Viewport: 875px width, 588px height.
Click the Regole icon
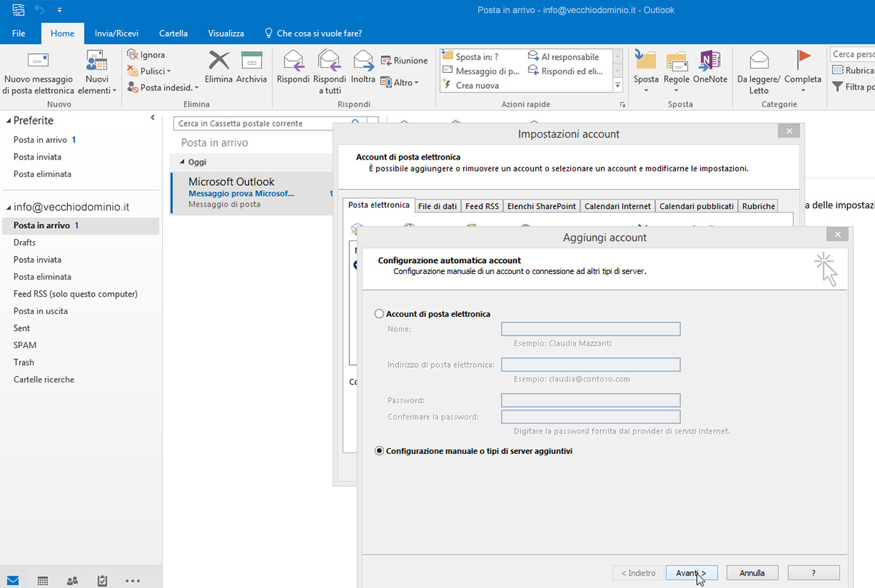[x=677, y=60]
